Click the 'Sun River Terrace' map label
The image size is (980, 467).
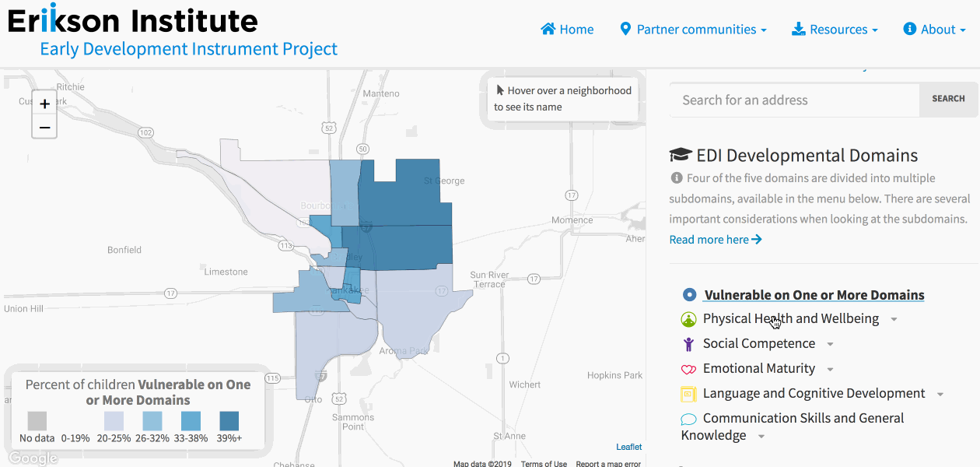pos(490,279)
